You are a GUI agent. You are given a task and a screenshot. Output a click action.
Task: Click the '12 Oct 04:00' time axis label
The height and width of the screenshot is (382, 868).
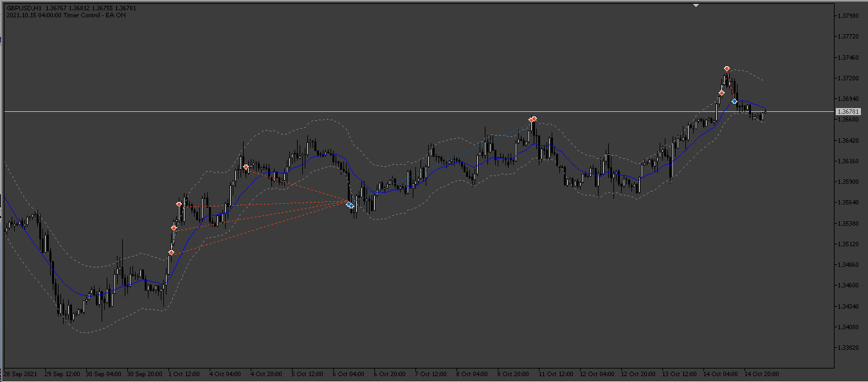coord(597,374)
